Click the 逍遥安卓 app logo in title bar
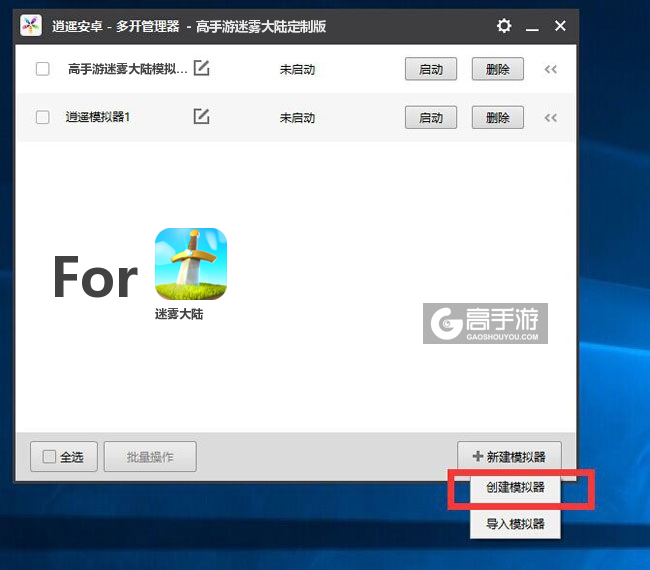 (x=31, y=26)
